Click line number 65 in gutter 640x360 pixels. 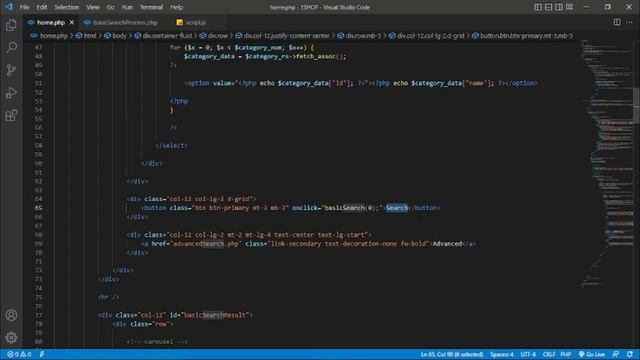(38, 208)
